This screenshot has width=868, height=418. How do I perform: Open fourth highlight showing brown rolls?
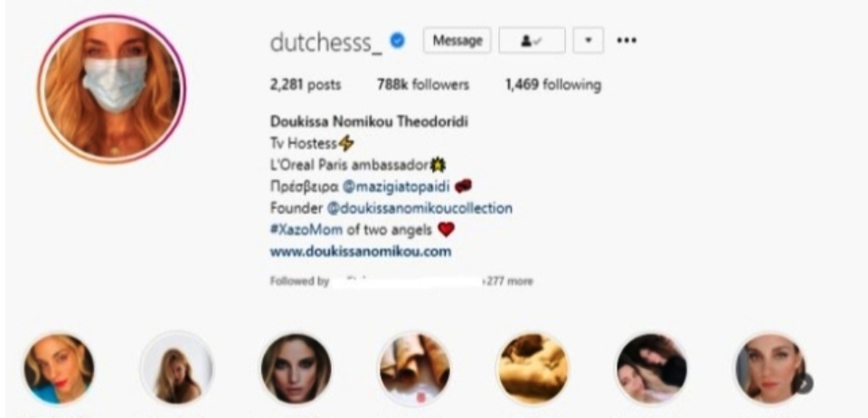[x=414, y=369]
